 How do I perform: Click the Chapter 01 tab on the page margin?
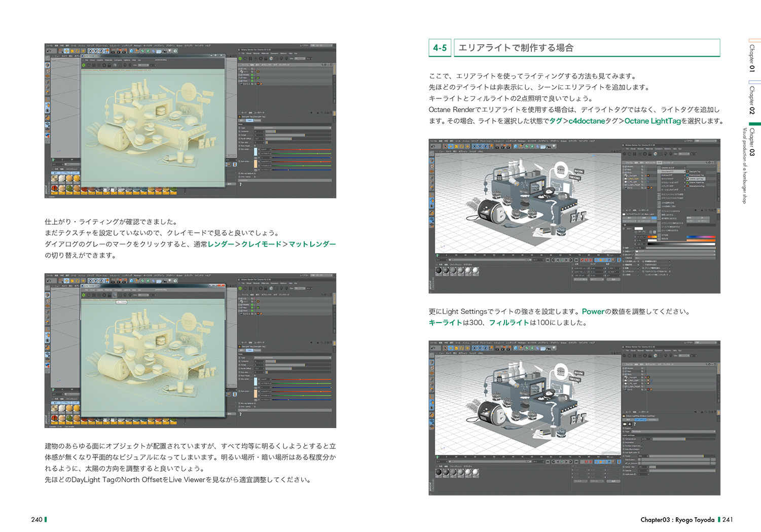pyautogui.click(x=752, y=57)
